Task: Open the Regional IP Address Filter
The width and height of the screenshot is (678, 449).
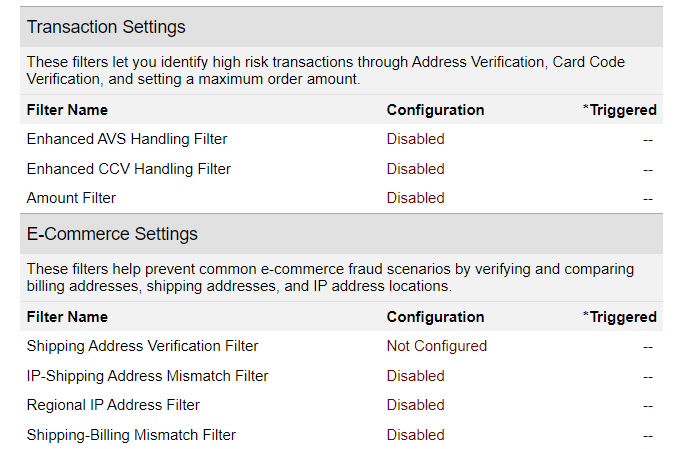Action: 113,405
